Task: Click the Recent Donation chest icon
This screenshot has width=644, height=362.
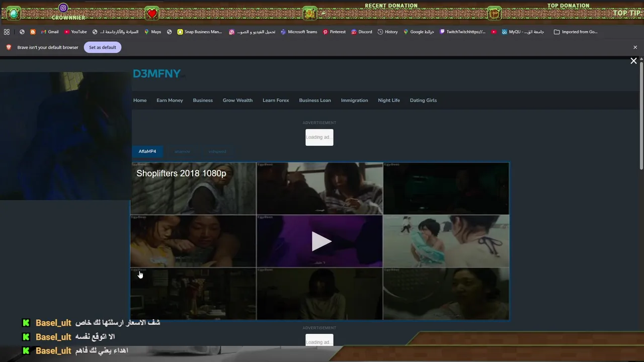Action: coord(310,14)
